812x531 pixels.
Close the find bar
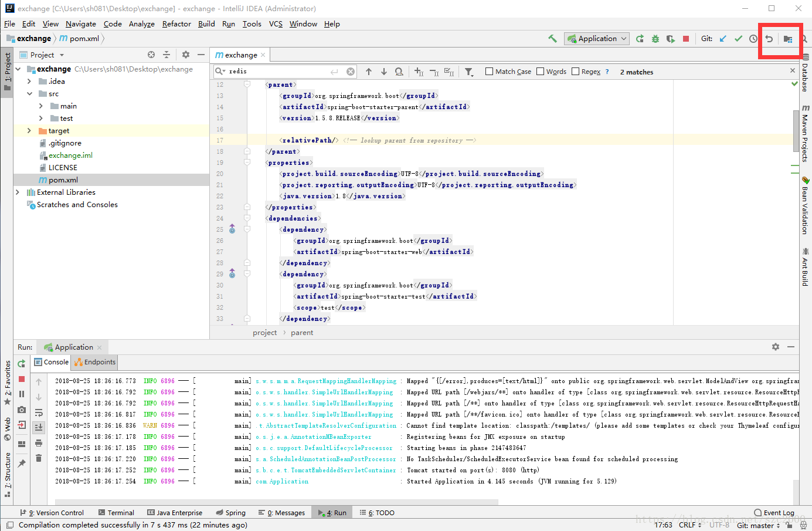793,70
